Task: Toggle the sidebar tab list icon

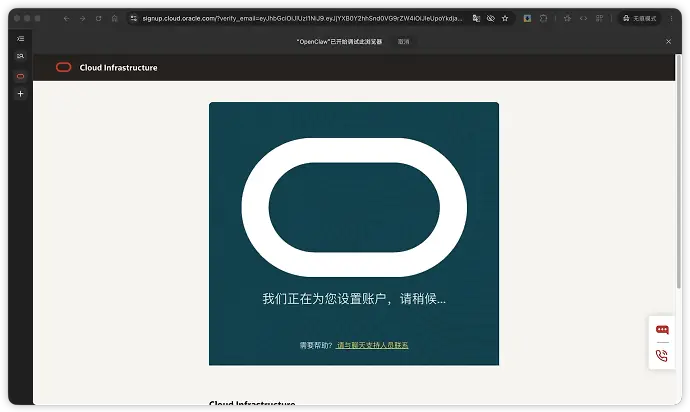Action: pyautogui.click(x=20, y=39)
